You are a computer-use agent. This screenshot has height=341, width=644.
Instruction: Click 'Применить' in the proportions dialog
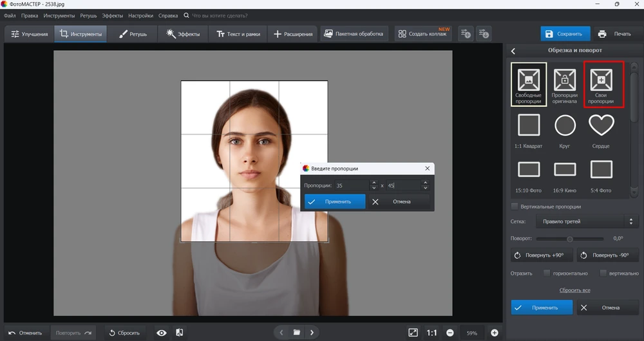click(334, 201)
